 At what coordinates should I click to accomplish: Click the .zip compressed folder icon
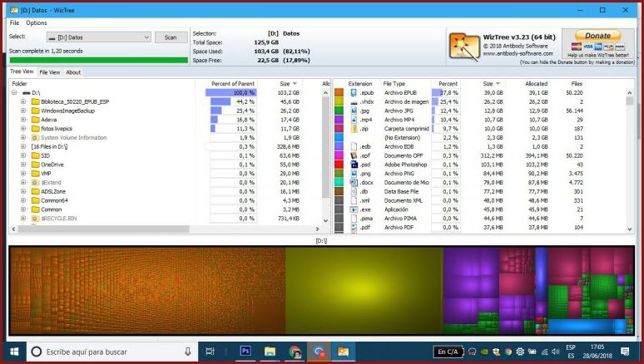click(x=354, y=129)
